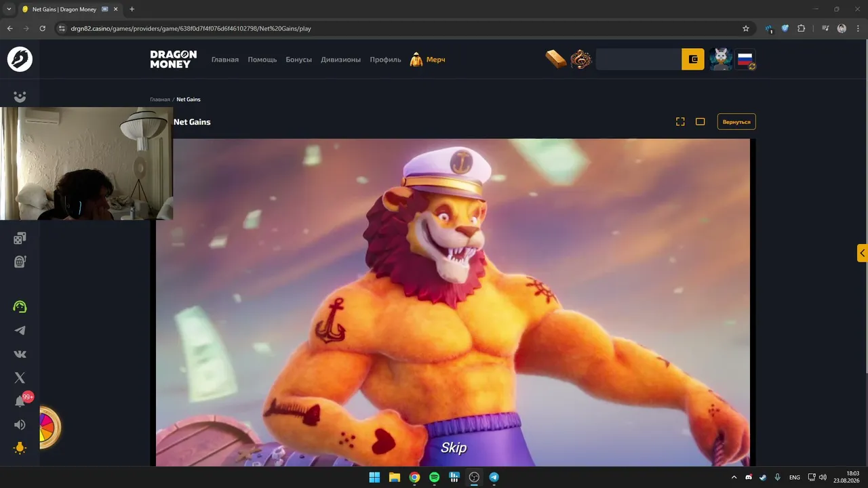Screen dimensions: 868x488
Task: Click the dragon logo in the sidebar
Action: (x=20, y=60)
